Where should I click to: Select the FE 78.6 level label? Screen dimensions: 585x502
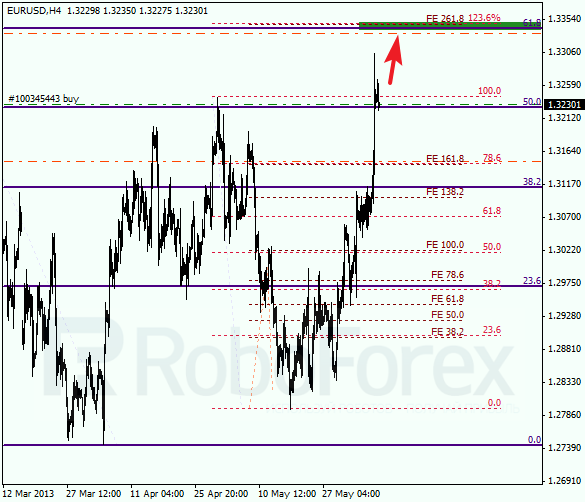[x=447, y=275]
